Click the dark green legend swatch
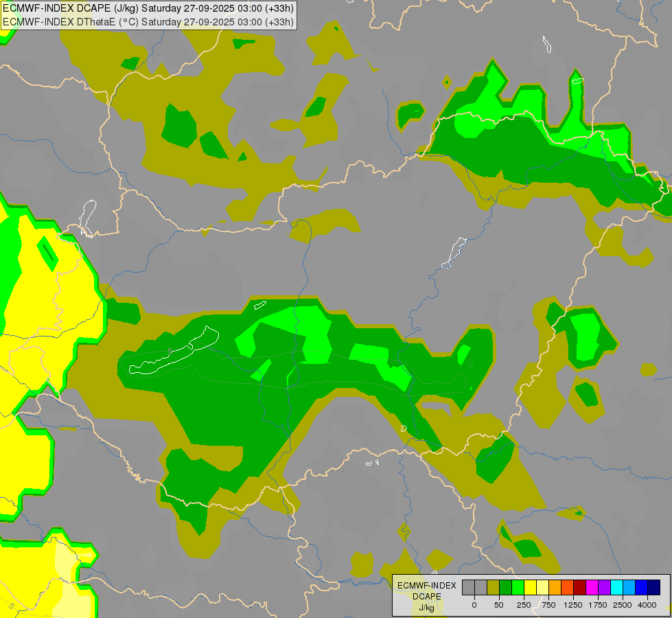Image resolution: width=672 pixels, height=618 pixels. (506, 587)
